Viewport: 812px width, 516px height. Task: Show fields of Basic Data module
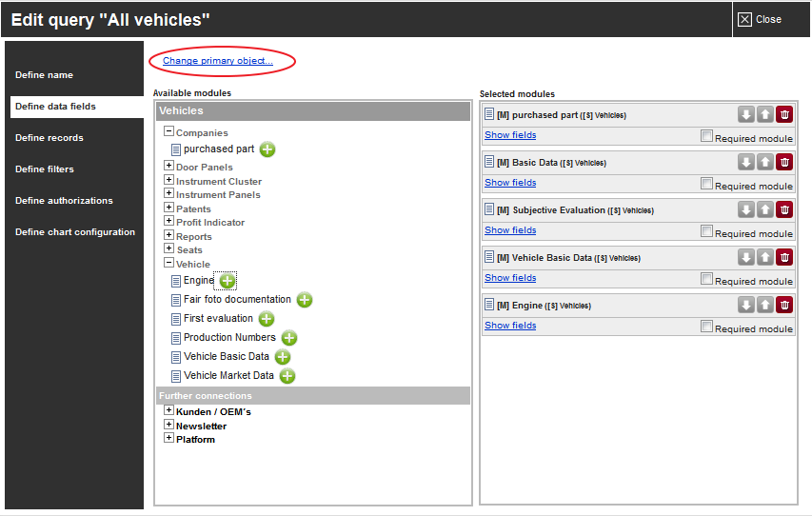pos(510,183)
